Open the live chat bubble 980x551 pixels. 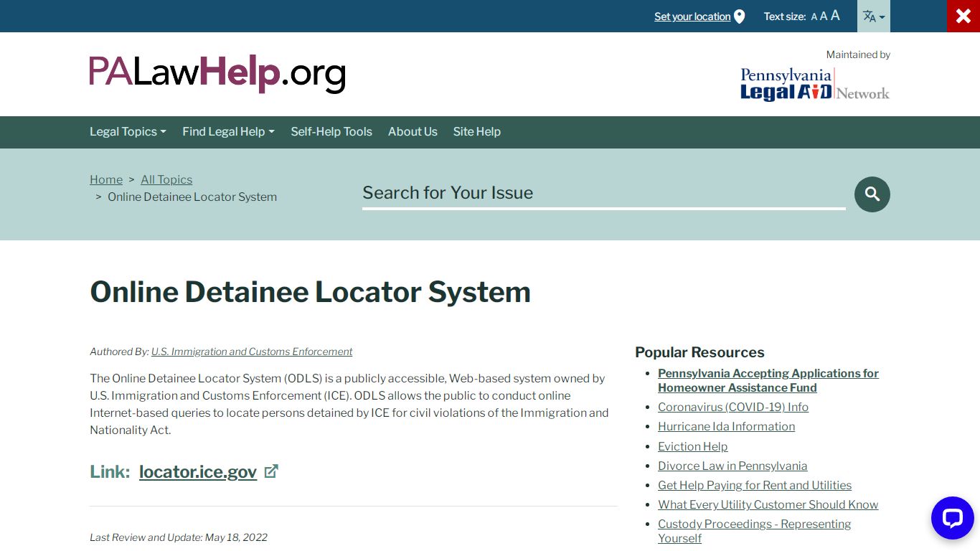(x=952, y=518)
